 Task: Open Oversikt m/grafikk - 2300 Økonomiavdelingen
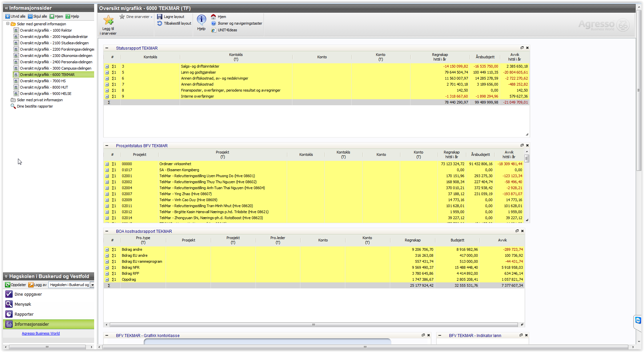[56, 56]
